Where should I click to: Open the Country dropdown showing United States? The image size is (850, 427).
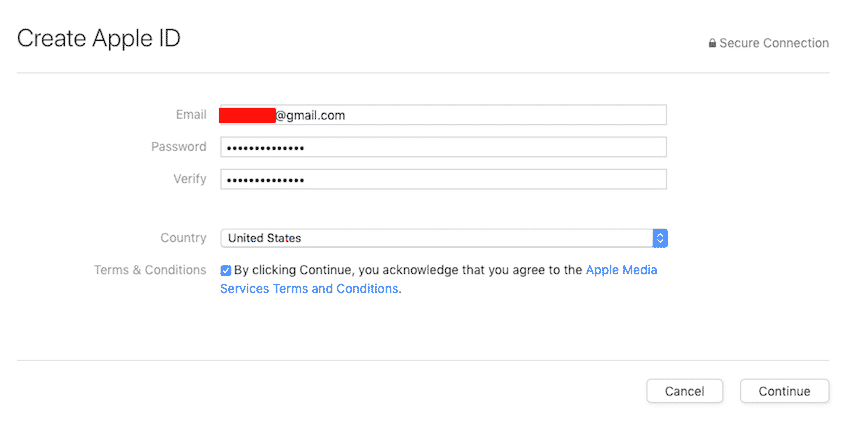(436, 238)
